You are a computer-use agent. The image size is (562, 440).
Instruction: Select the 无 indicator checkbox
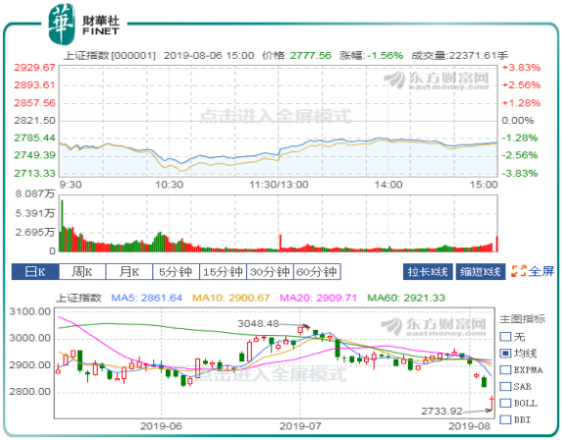pos(505,337)
